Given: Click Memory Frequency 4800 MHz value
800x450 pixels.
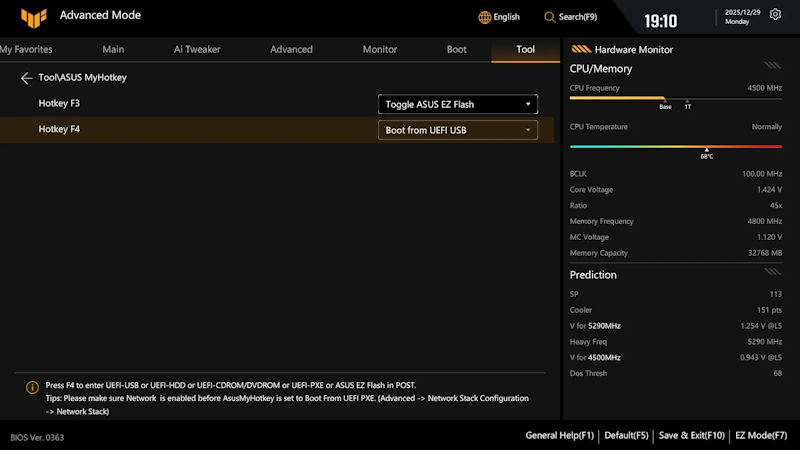Looking at the screenshot, I should coord(764,221).
